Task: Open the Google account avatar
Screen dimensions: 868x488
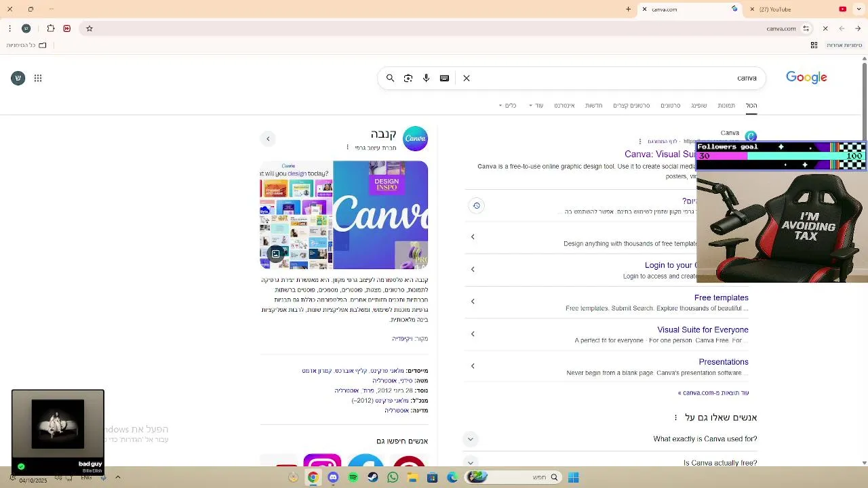Action: 18,78
